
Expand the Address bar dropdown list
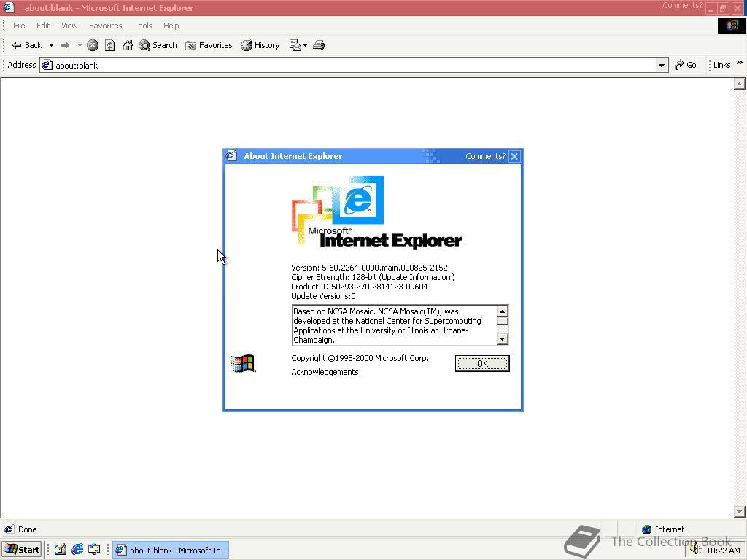(661, 65)
